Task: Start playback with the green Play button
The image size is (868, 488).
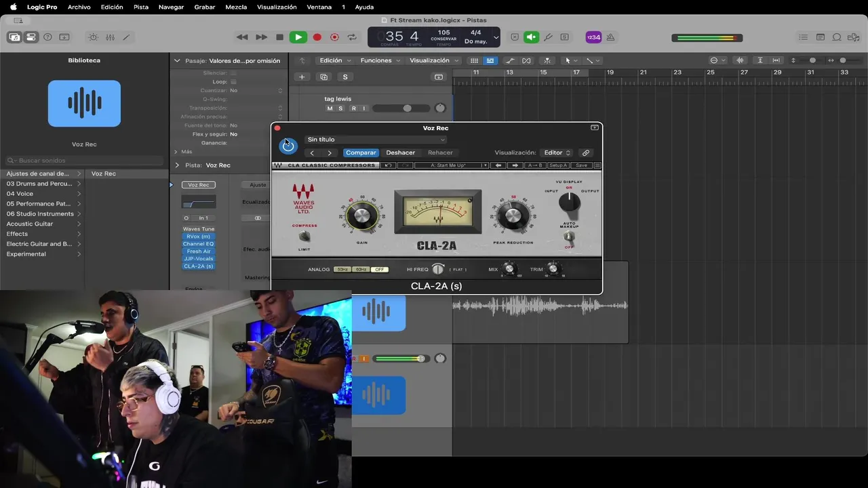Action: coord(298,37)
